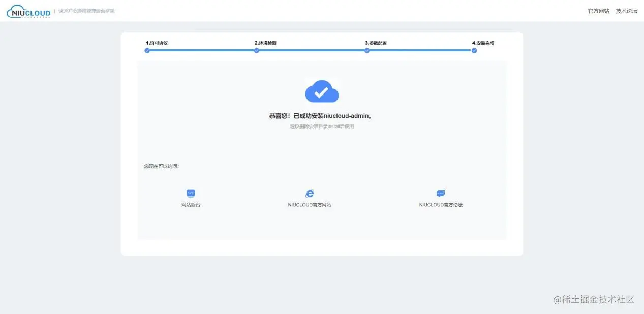Viewport: 644px width, 314px height.
Task: Open 技术论坛 from the top bar
Action: pyautogui.click(x=626, y=10)
